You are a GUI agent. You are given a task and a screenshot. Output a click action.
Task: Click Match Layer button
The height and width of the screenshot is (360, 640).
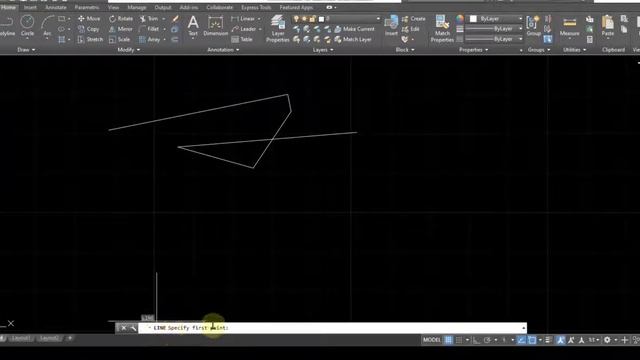[x=353, y=39]
